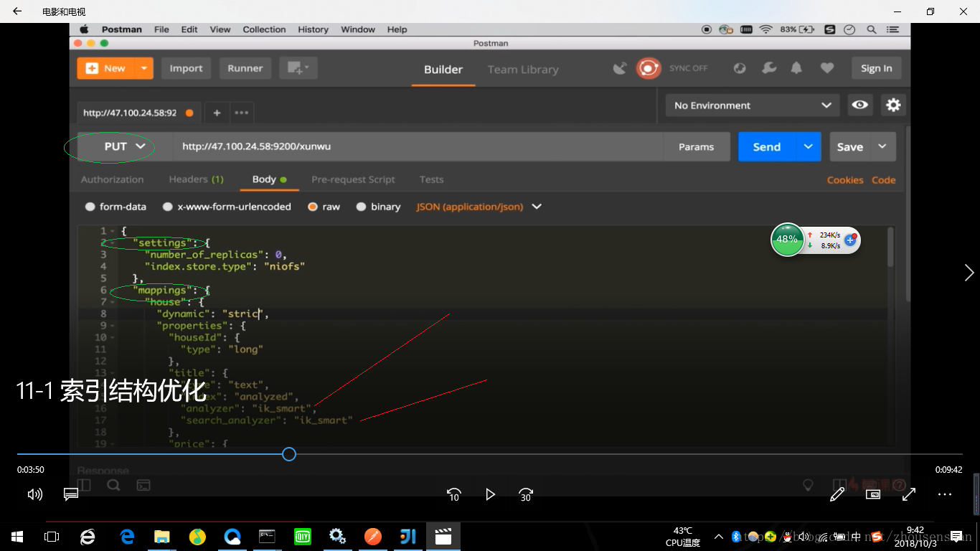Viewport: 980px width, 551px height.
Task: Collapse the properties block at line 9
Action: (113, 326)
